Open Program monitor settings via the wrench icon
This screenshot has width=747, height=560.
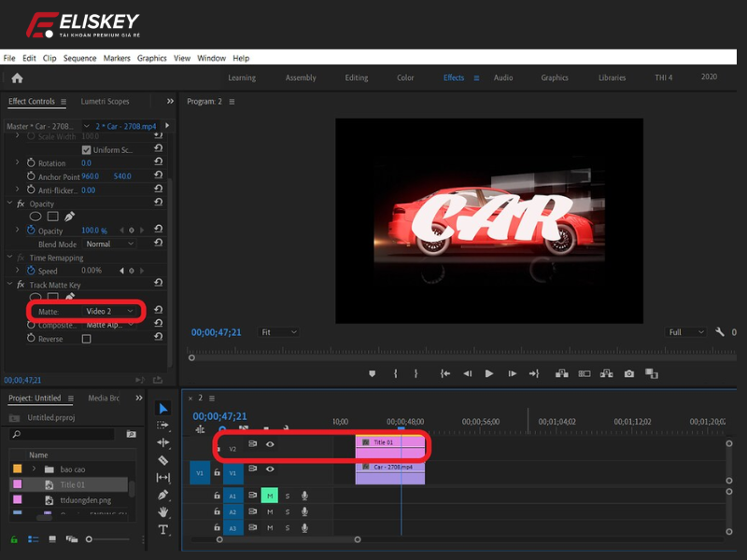pos(721,331)
